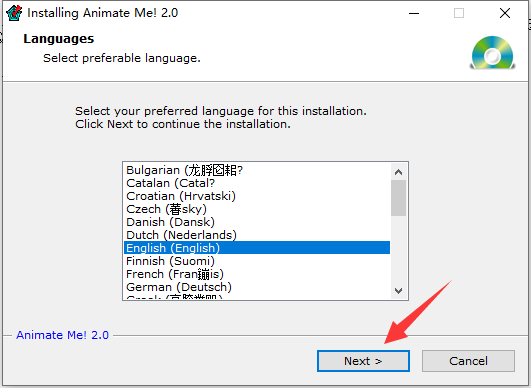Minimize the installer window
Screen dimensions: 531x388
coord(414,14)
